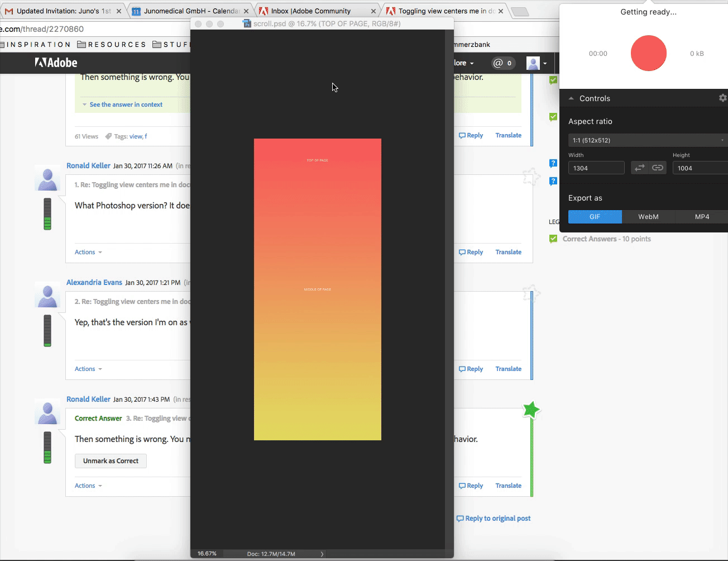Open Ronald Keller profile at 1:43 PM post
The image size is (728, 561).
pos(88,399)
